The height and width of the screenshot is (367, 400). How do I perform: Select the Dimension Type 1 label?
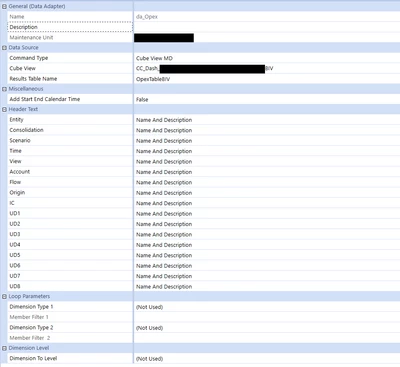pyautogui.click(x=31, y=307)
